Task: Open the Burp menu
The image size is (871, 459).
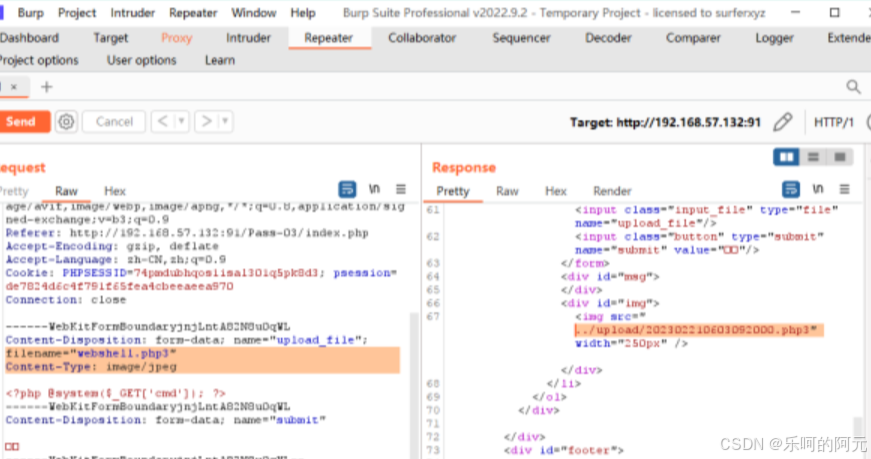Action: pos(31,13)
